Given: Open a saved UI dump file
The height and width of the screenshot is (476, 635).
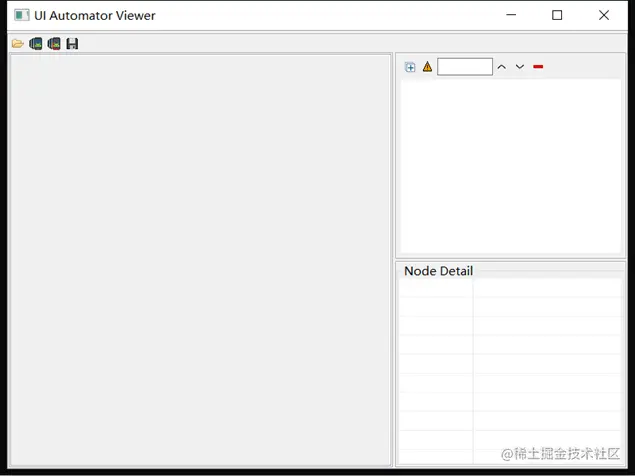Looking at the screenshot, I should pyautogui.click(x=17, y=43).
